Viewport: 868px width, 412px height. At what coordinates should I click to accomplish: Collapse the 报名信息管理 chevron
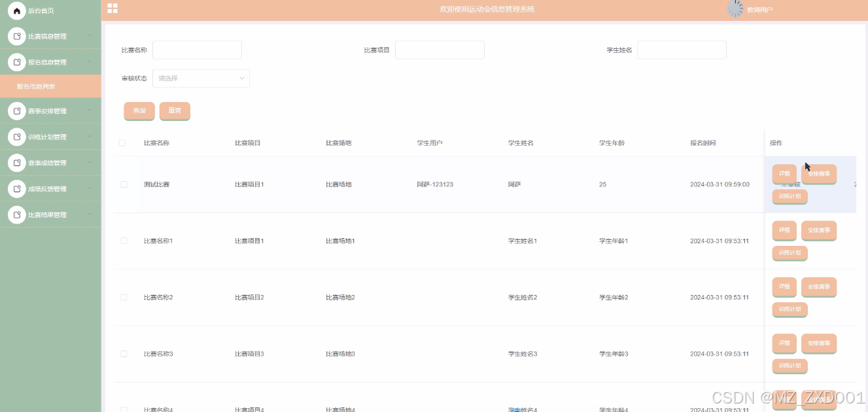(x=90, y=61)
